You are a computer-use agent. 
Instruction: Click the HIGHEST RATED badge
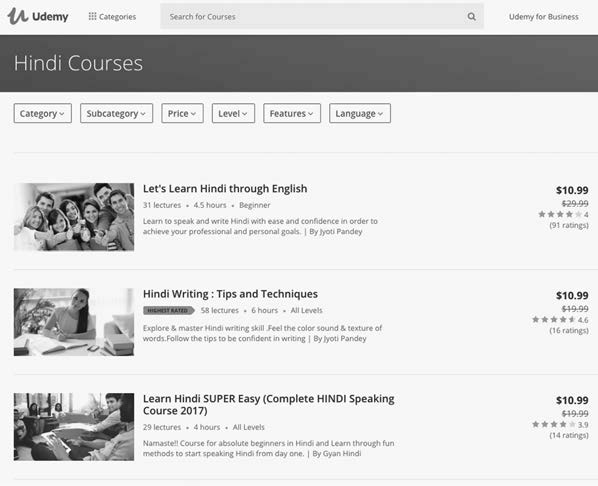(169, 311)
